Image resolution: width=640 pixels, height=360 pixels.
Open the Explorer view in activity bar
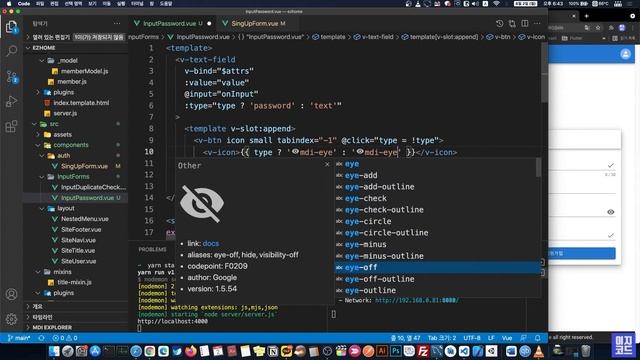11,27
